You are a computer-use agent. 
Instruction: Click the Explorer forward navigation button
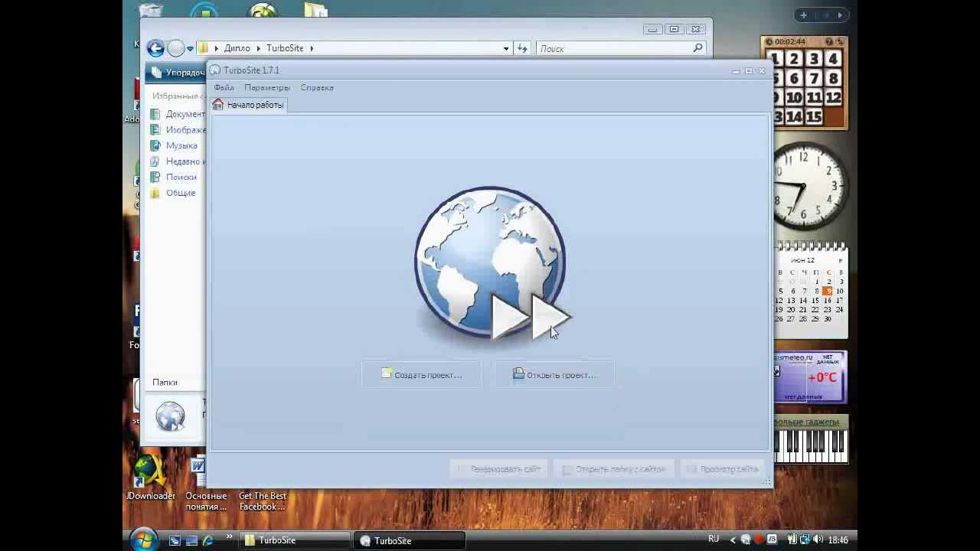tap(175, 48)
